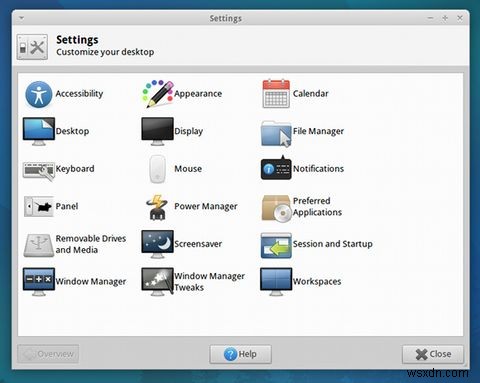Select the Preferred Applications label
Viewport: 480px width, 383px height.
pyautogui.click(x=317, y=207)
